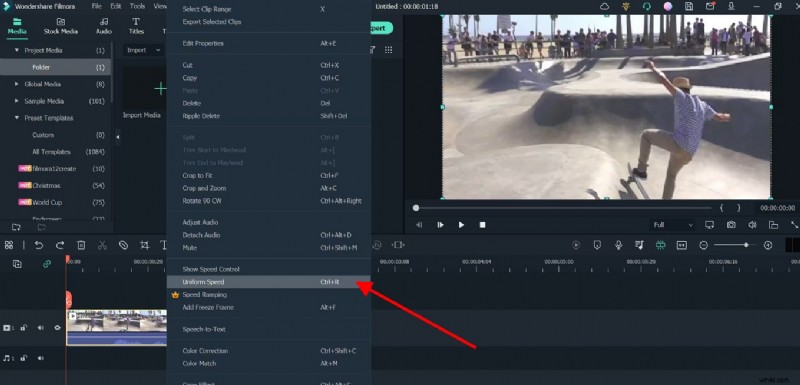Select Speed Ramping in the context menu
The image size is (800, 385).
[269, 295]
